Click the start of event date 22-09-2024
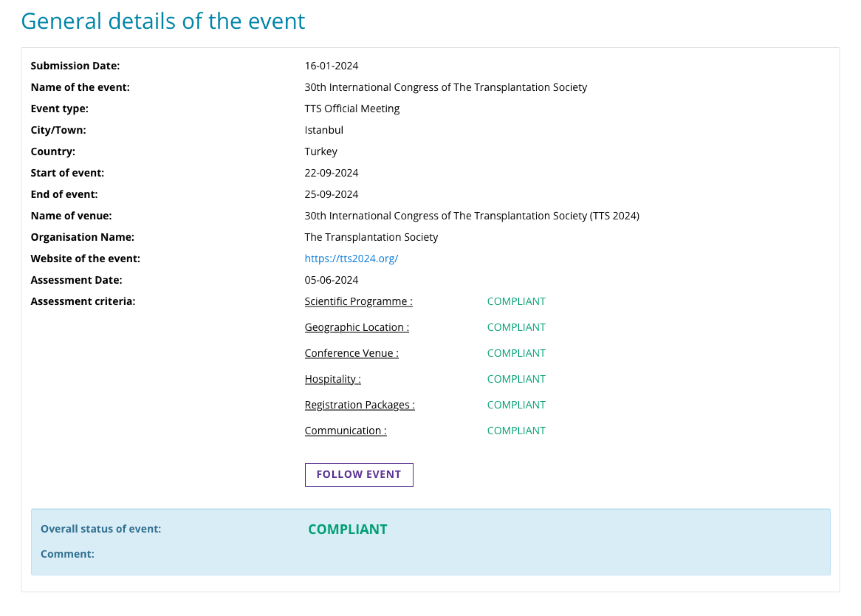 point(331,173)
